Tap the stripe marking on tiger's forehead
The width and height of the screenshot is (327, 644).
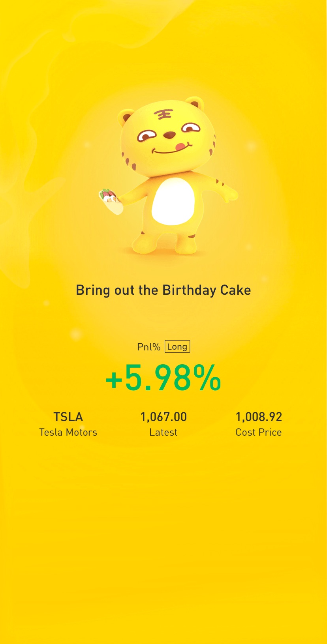pyautogui.click(x=163, y=114)
